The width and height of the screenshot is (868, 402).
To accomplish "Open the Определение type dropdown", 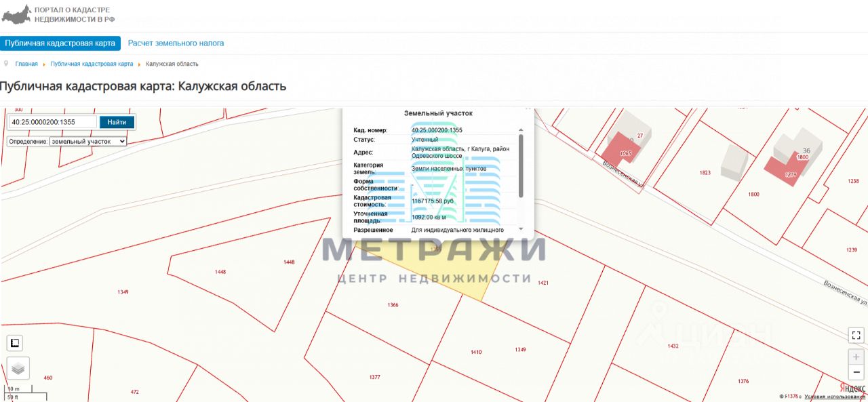I will (88, 141).
